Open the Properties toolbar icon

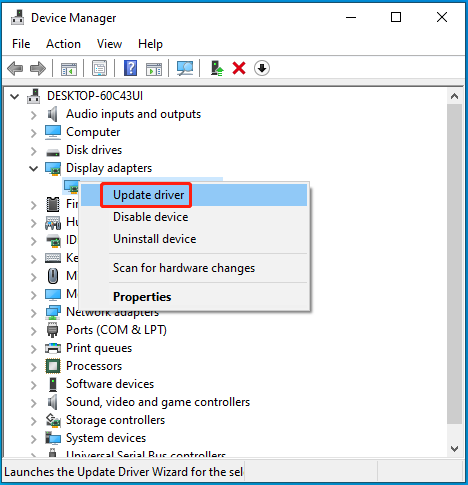coord(99,68)
